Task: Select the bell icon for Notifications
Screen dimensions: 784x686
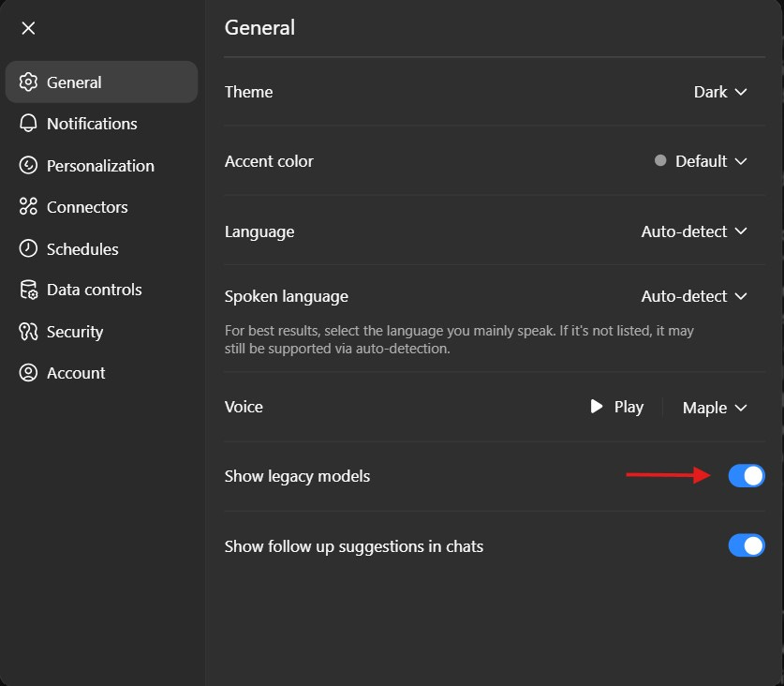Action: coord(27,124)
